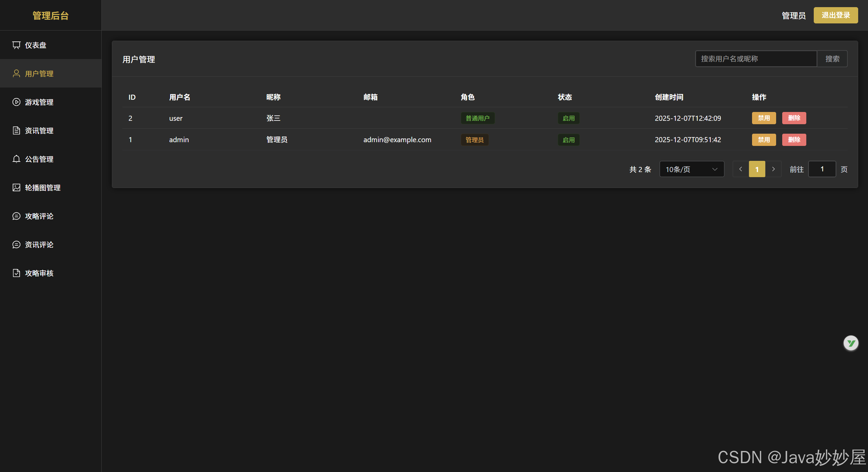Click the 退出登录 logout button
The height and width of the screenshot is (472, 868).
point(835,15)
